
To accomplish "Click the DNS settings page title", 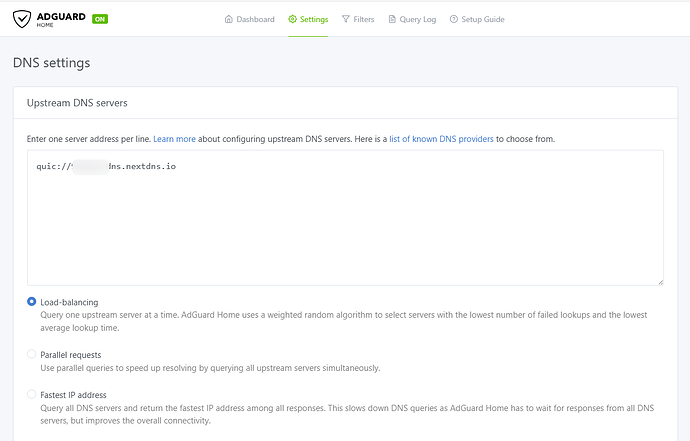I will pos(51,63).
